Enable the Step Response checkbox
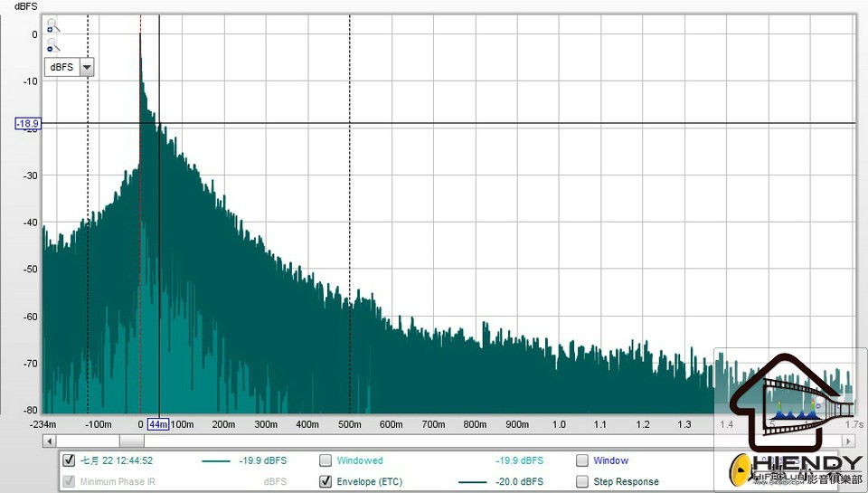868x493 pixels. point(582,481)
